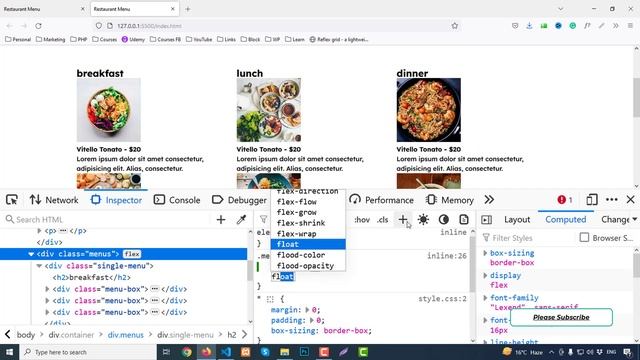Viewport: 640px width, 360px height.
Task: Expand display computed property
Action: 485,276
